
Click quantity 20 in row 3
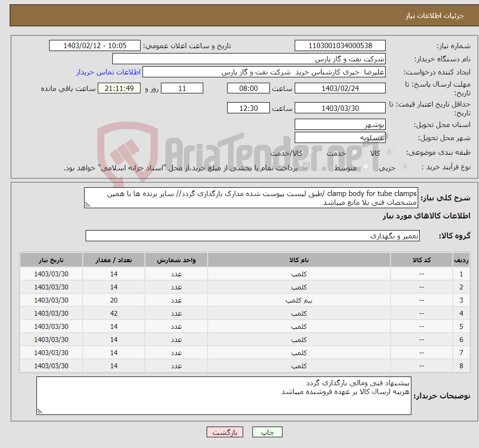(x=114, y=301)
